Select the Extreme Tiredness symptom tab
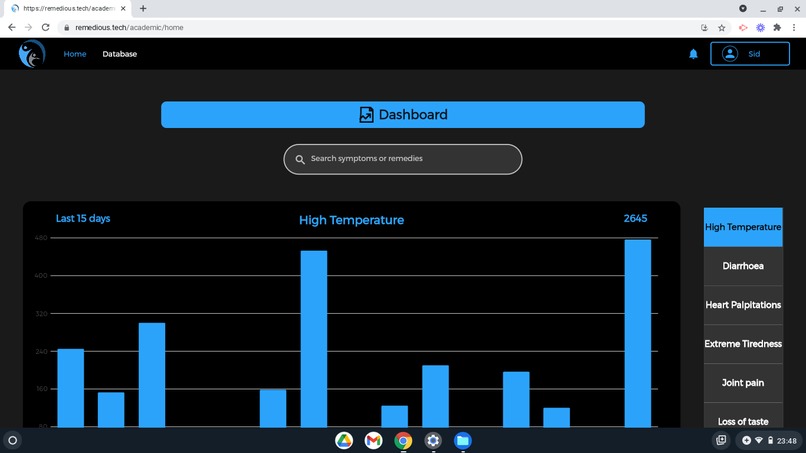806x453 pixels. (x=743, y=343)
